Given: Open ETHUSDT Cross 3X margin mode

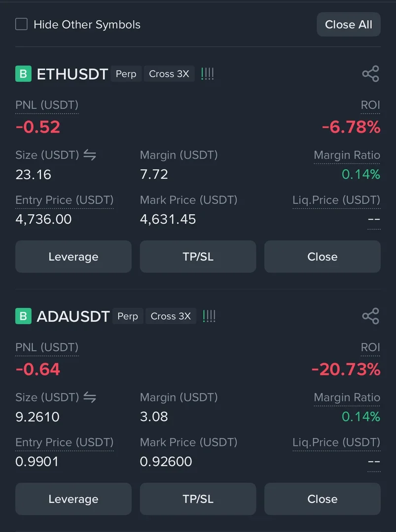Looking at the screenshot, I should click(x=169, y=74).
